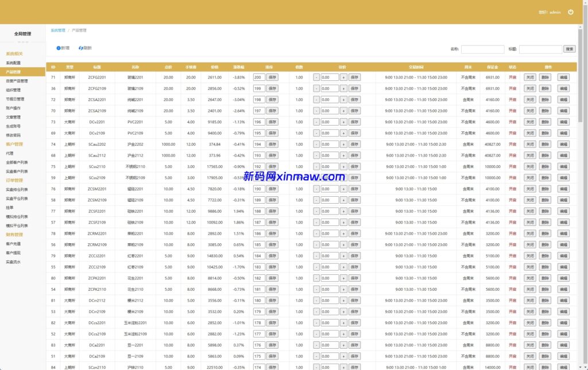Go to 全部客户列表 in sidebar

point(17,162)
